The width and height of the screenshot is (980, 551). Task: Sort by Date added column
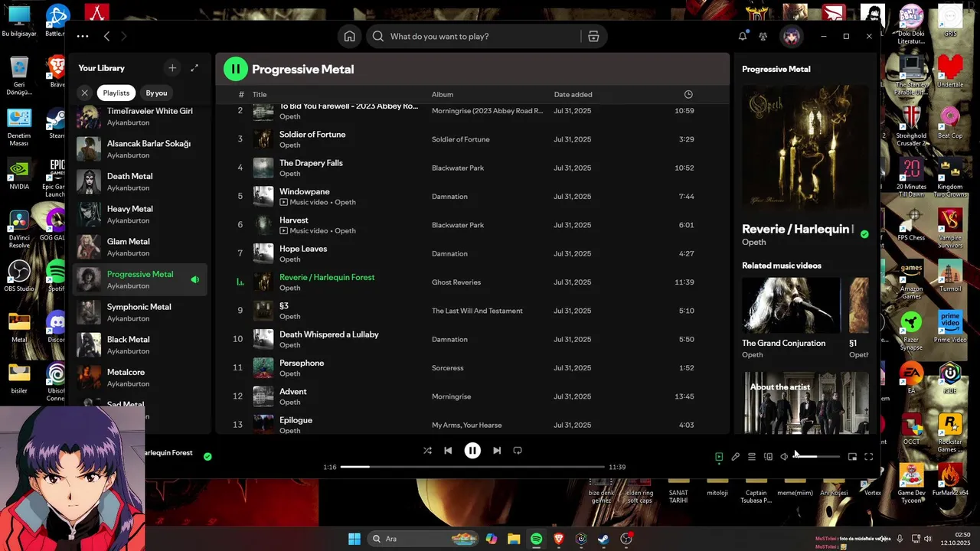573,94
